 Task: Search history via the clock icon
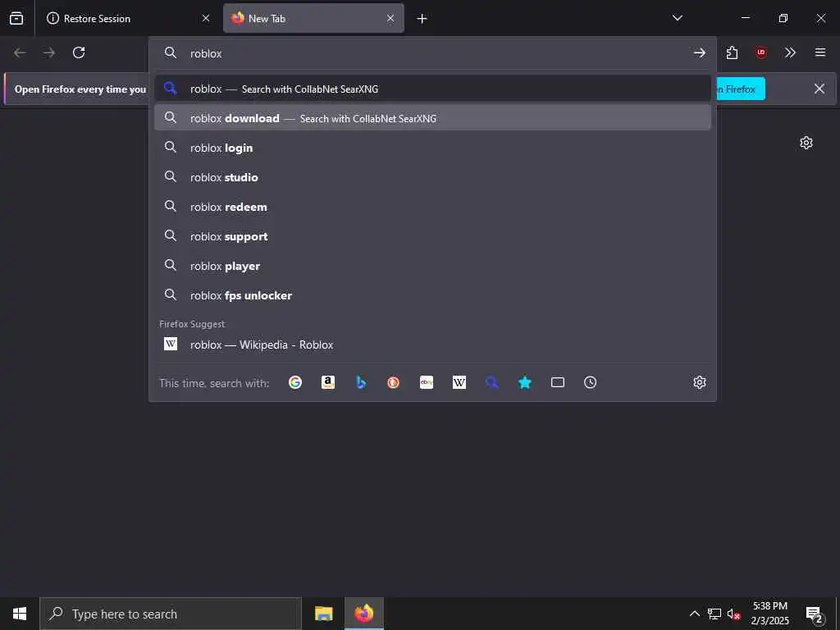591,382
